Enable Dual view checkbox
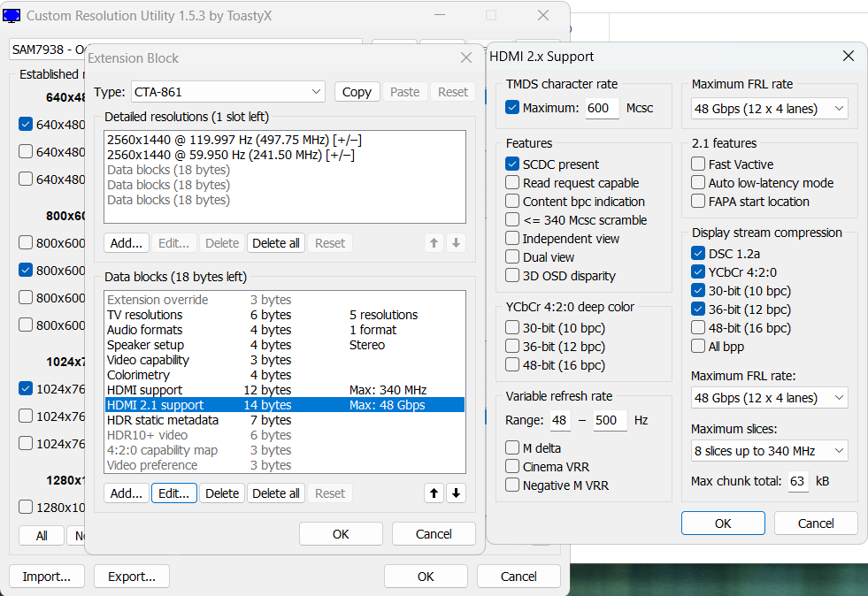This screenshot has width=868, height=596. 512,256
